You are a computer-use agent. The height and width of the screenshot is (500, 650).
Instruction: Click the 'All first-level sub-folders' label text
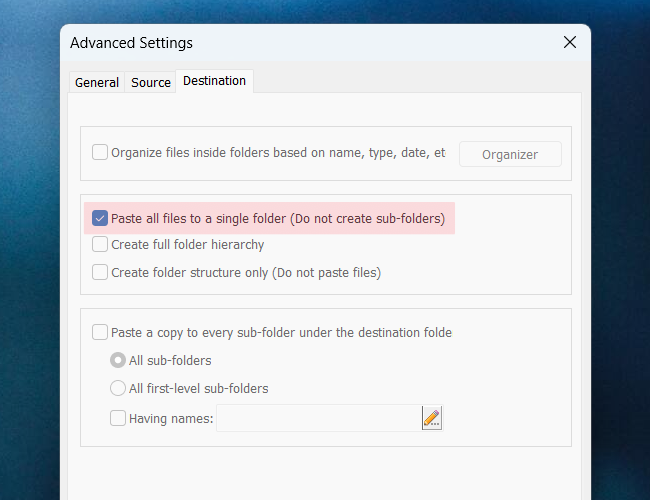coord(198,388)
